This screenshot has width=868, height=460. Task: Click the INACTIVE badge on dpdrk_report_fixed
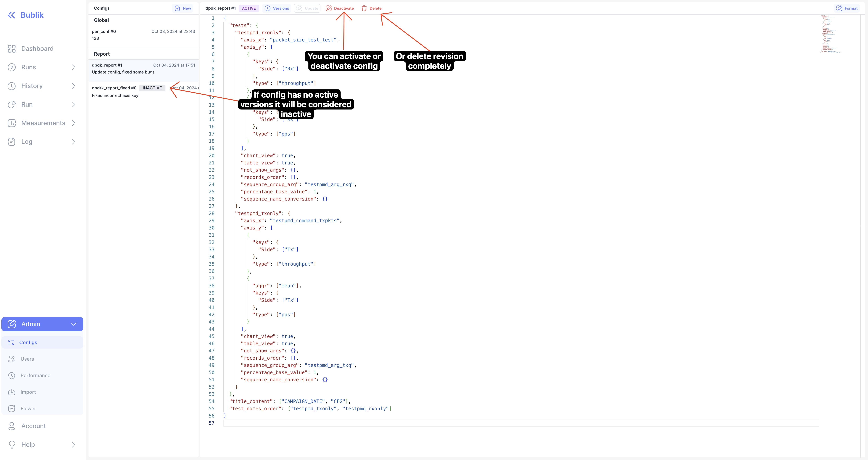pyautogui.click(x=152, y=88)
